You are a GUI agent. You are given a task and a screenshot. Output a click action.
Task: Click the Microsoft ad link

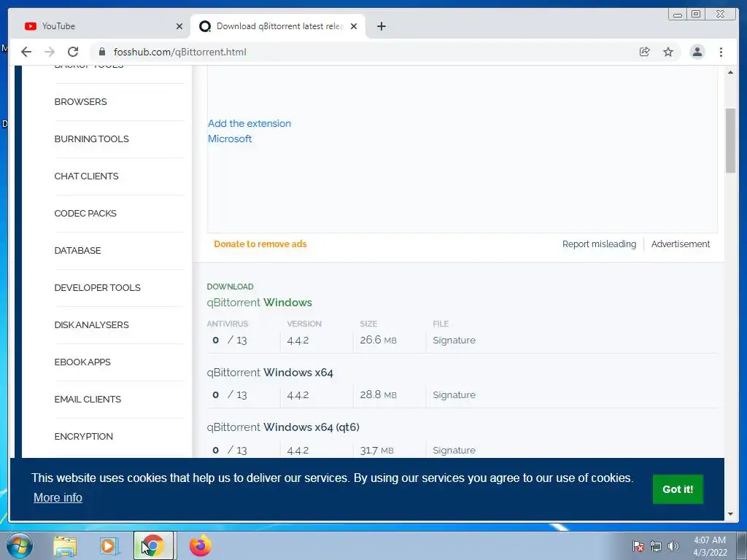tap(230, 139)
